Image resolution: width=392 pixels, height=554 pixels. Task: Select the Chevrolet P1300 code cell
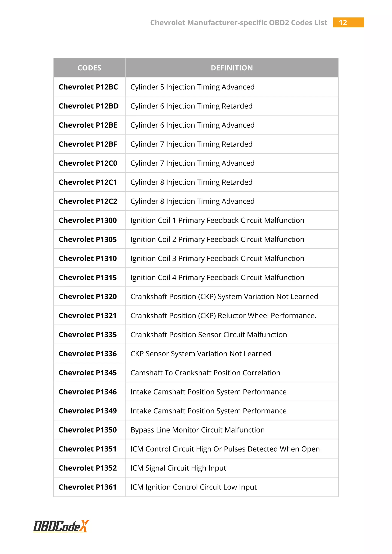click(88, 220)
